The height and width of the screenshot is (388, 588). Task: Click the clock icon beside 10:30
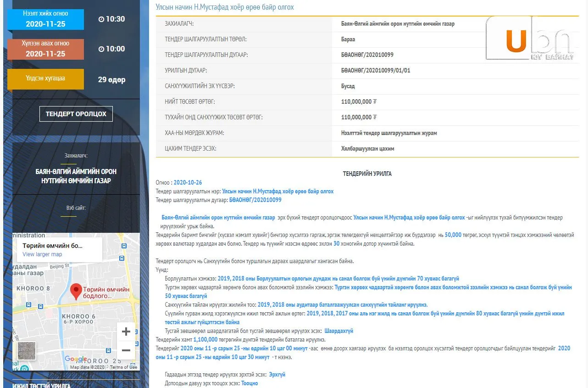(101, 19)
